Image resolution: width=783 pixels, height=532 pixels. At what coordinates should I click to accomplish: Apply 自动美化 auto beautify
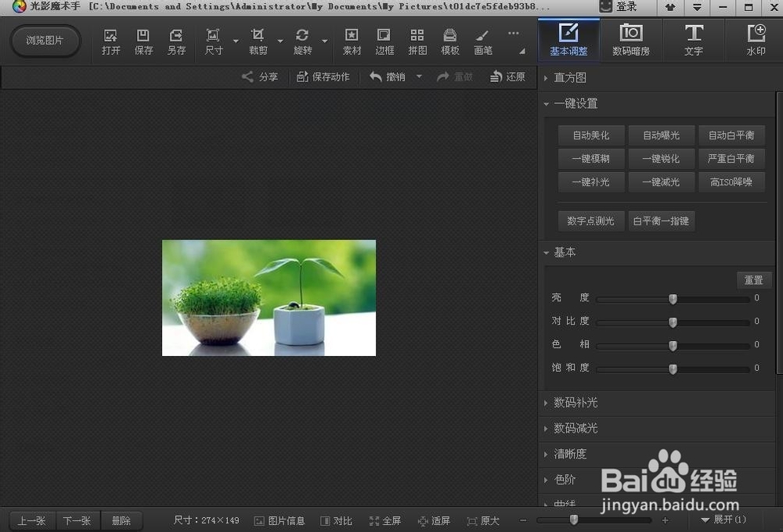tap(591, 135)
